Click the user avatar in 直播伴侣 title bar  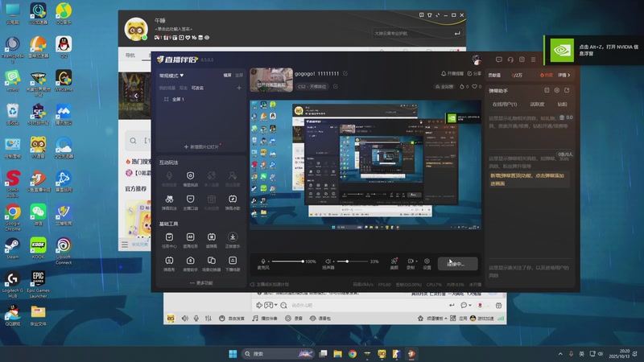click(477, 60)
